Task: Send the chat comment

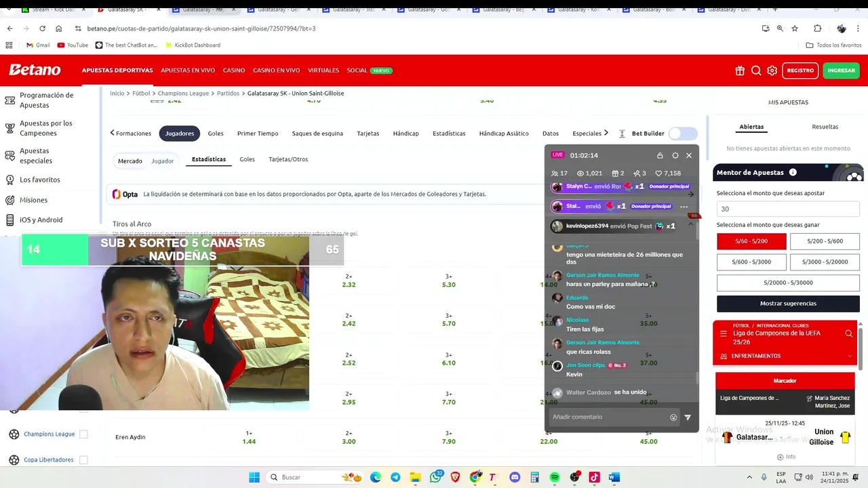Action: pyautogui.click(x=688, y=418)
